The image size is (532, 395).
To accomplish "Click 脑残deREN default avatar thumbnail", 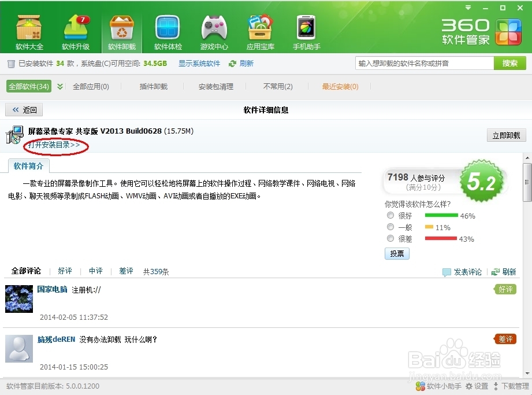I will (19, 349).
